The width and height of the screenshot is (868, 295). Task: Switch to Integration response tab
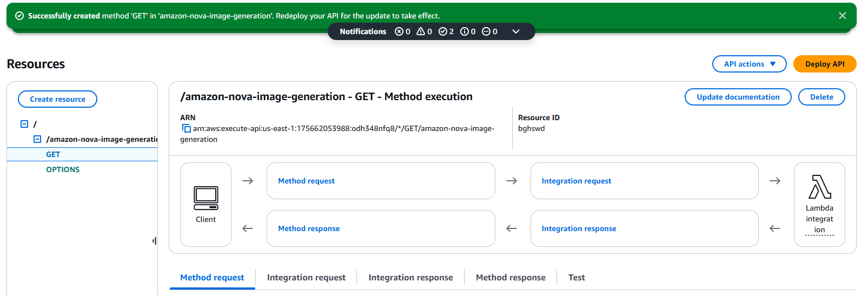pyautogui.click(x=411, y=277)
